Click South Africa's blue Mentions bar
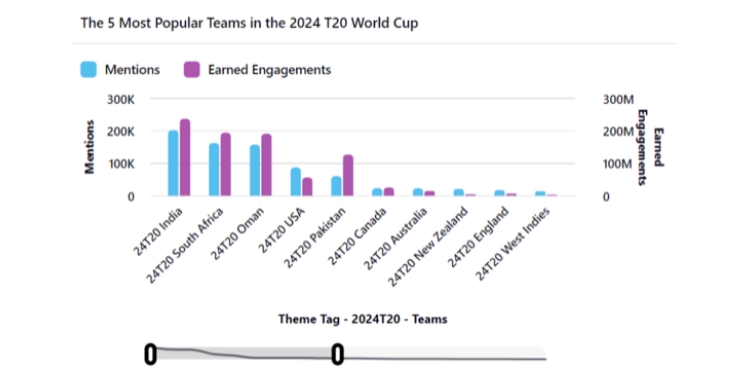Screen dimensions: 750x375 (x=214, y=169)
